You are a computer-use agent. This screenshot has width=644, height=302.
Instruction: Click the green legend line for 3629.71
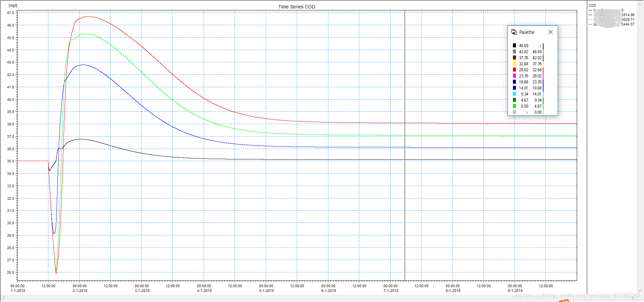point(590,20)
